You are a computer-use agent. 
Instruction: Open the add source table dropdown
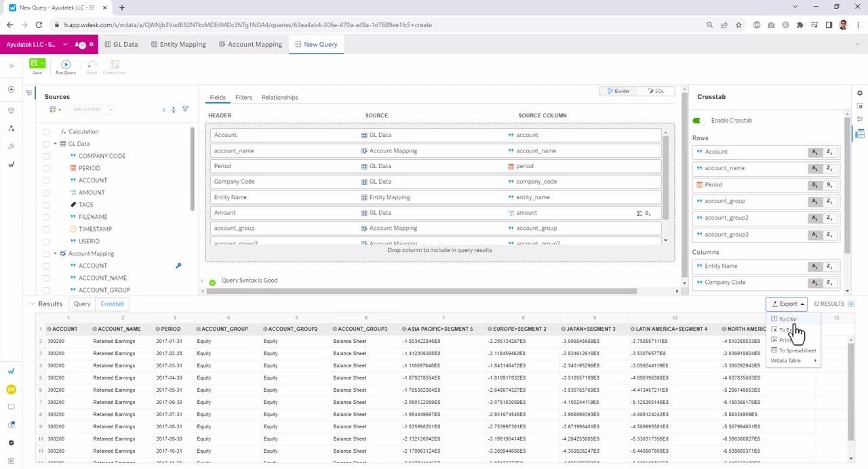point(55,109)
